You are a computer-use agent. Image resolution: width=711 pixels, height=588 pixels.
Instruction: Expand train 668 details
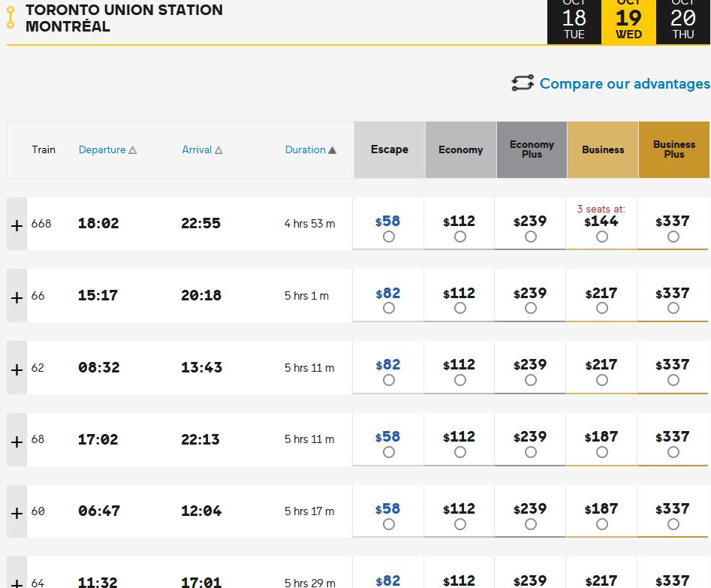pyautogui.click(x=17, y=224)
